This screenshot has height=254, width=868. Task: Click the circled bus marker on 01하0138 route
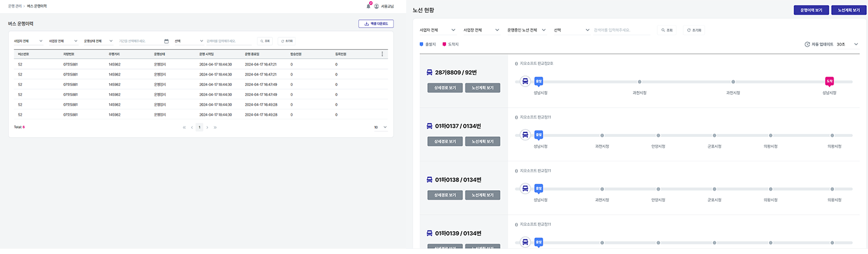tap(525, 188)
